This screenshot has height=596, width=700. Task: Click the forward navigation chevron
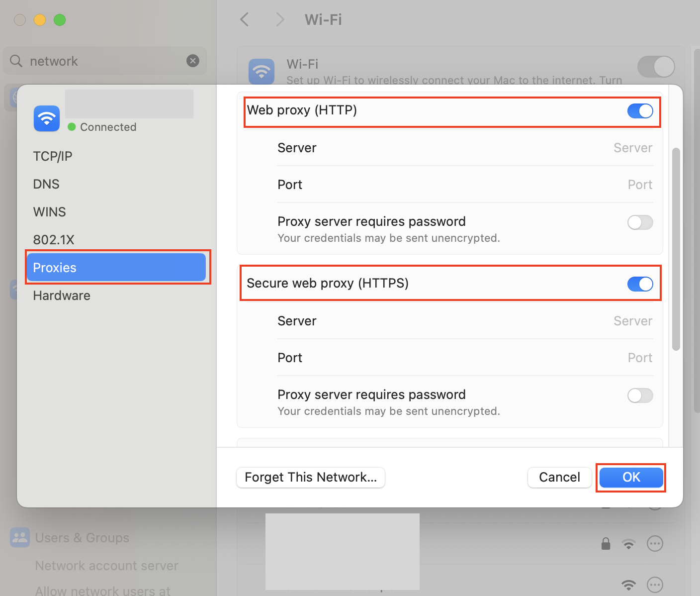tap(280, 19)
